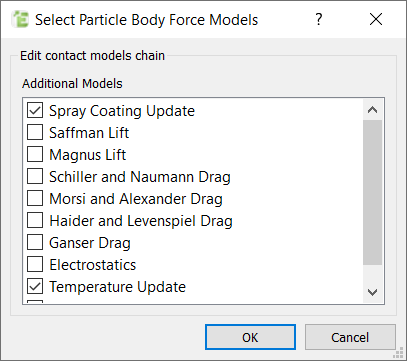Select the Electrostatics list item text
407x361 pixels.
pos(93,265)
